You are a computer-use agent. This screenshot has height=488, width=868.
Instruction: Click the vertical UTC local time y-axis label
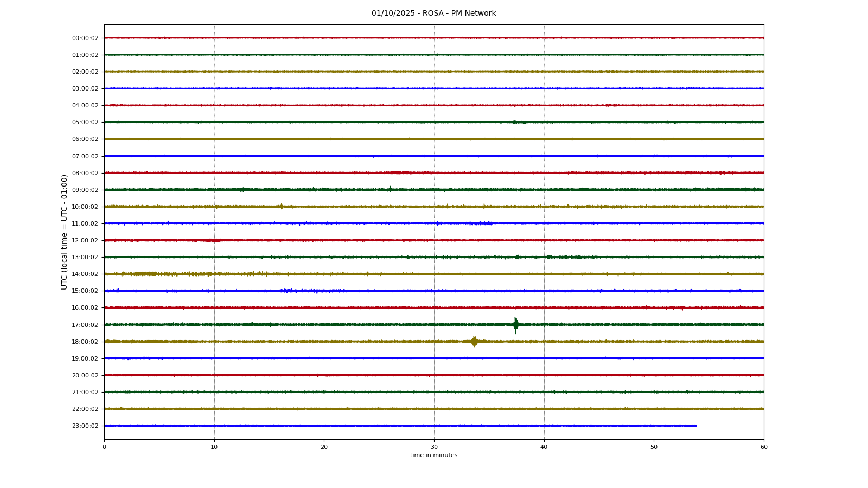tap(65, 232)
